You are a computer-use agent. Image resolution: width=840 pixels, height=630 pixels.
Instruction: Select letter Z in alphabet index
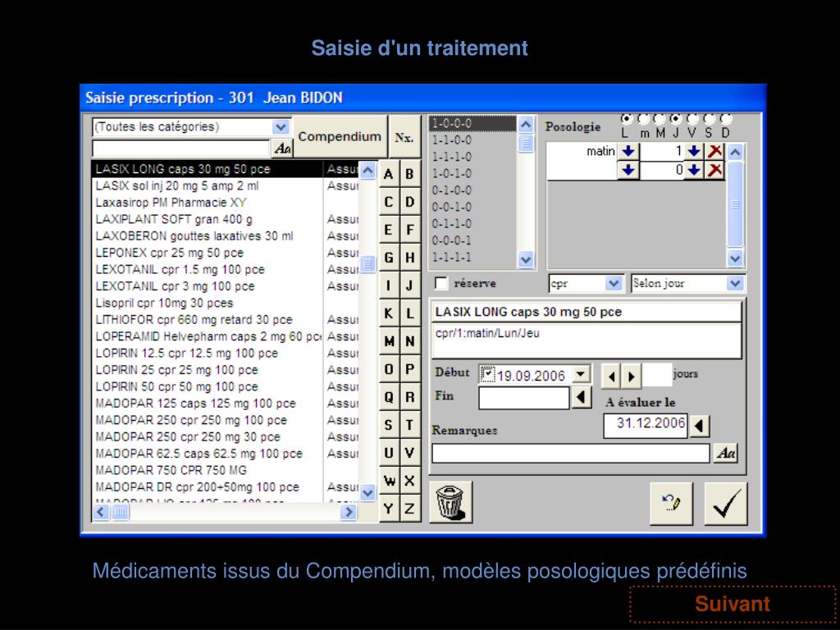410,508
